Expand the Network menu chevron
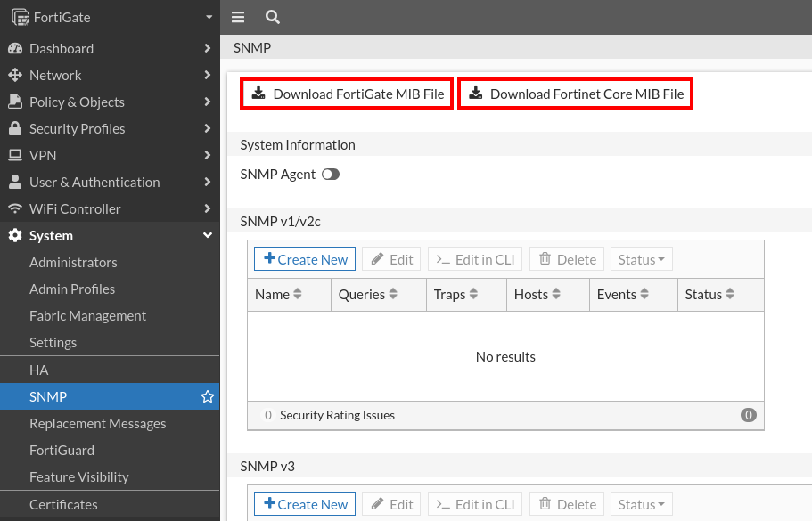 208,75
